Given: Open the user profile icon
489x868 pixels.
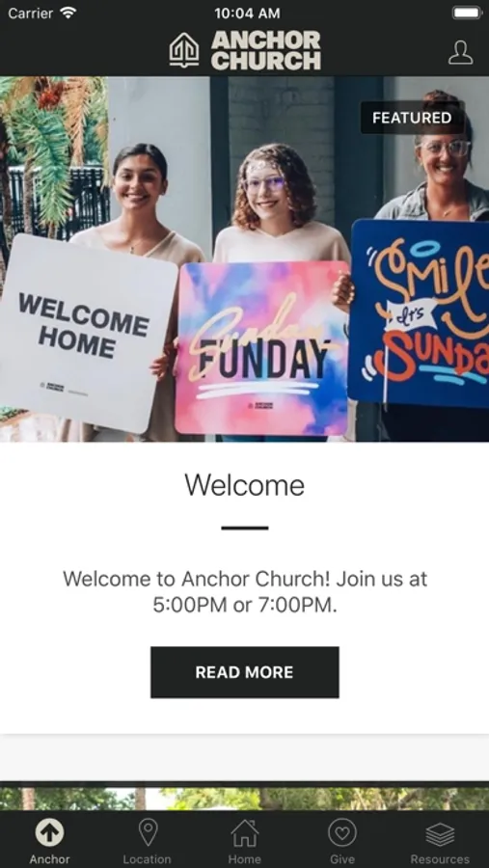Looking at the screenshot, I should pyautogui.click(x=460, y=53).
